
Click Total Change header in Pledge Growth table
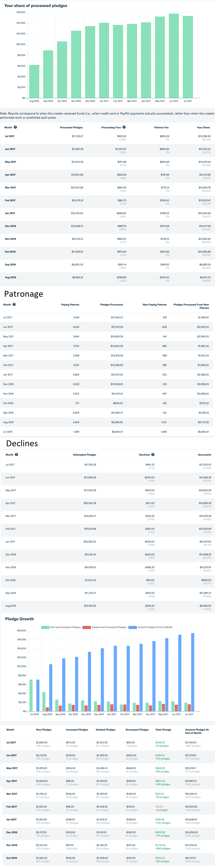click(x=163, y=730)
